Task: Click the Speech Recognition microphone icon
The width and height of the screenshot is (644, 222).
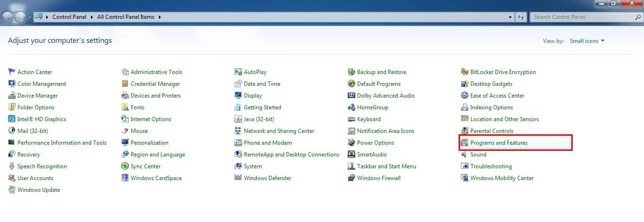Action: (x=12, y=166)
